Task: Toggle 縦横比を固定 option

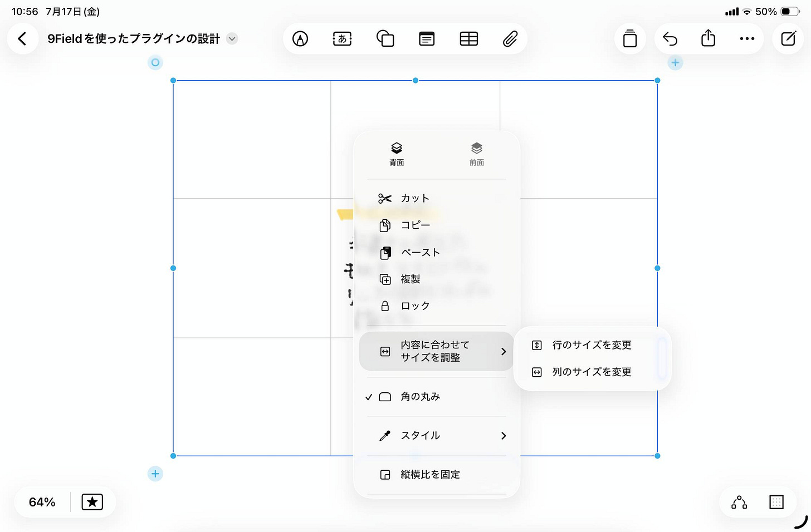Action: click(x=437, y=475)
